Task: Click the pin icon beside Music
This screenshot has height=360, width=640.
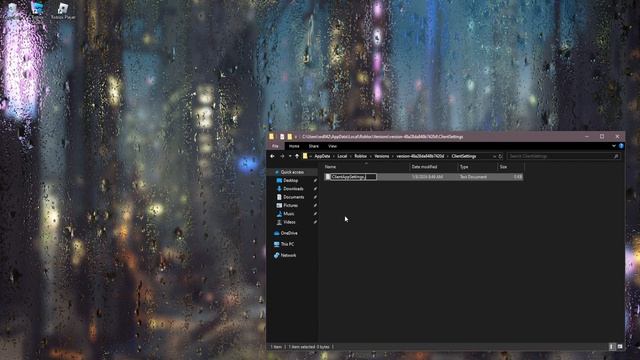Action: 315,214
